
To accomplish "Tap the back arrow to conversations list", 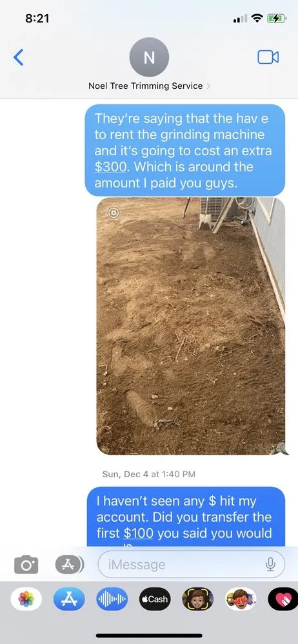I will click(19, 57).
